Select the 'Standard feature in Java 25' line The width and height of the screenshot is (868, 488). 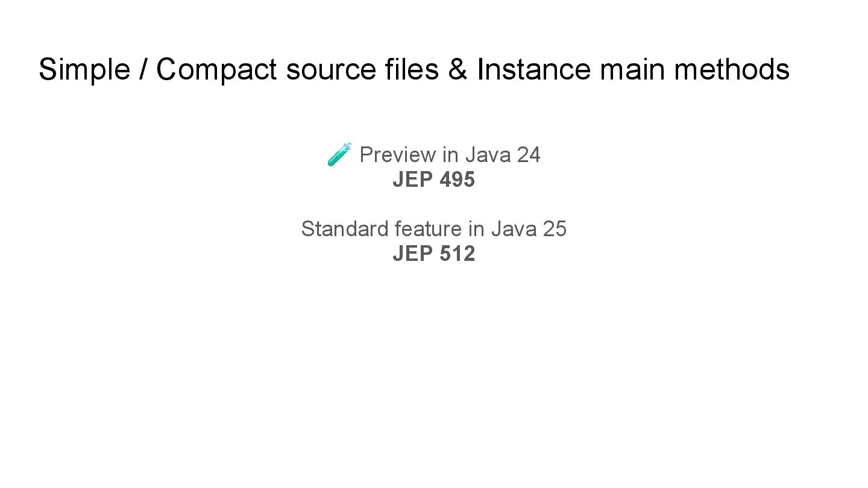pos(433,229)
